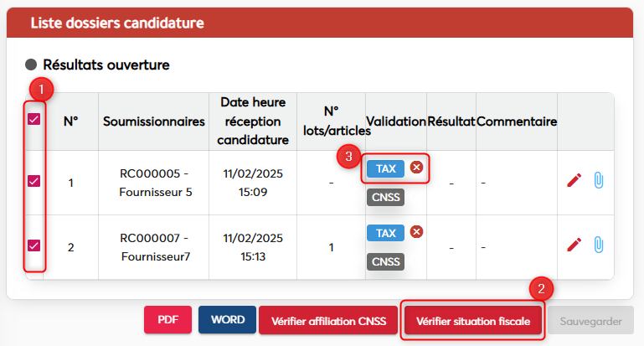Viewport: 644px width, 346px height.
Task: Toggle the select-all checkbox in table header
Action: (x=34, y=119)
